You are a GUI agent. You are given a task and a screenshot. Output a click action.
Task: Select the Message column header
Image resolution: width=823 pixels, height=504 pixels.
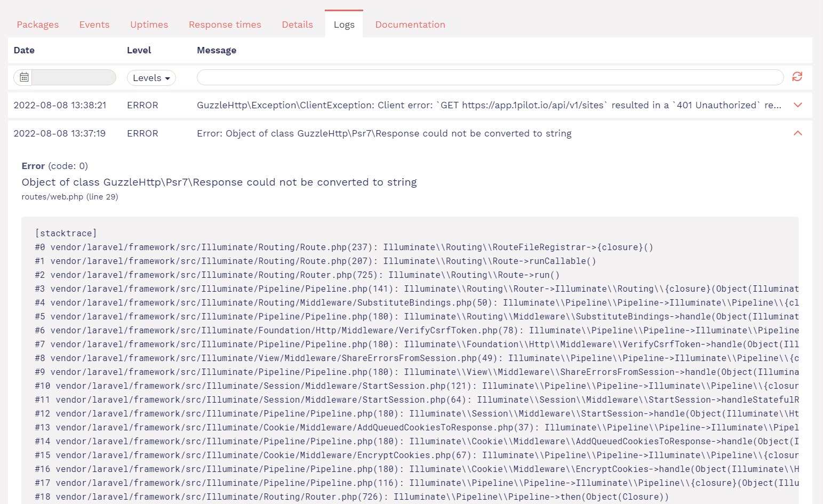tap(217, 50)
